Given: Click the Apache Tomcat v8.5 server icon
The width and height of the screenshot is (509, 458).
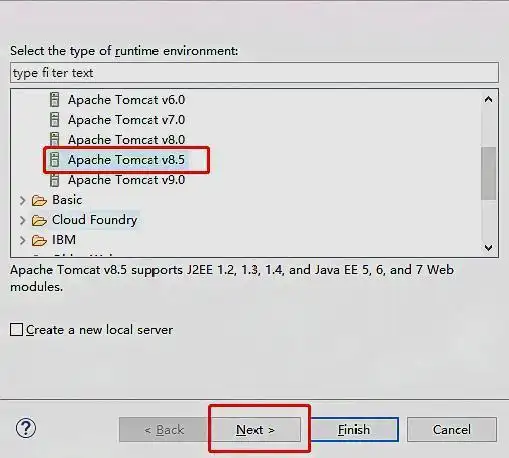Looking at the screenshot, I should click(55, 160).
